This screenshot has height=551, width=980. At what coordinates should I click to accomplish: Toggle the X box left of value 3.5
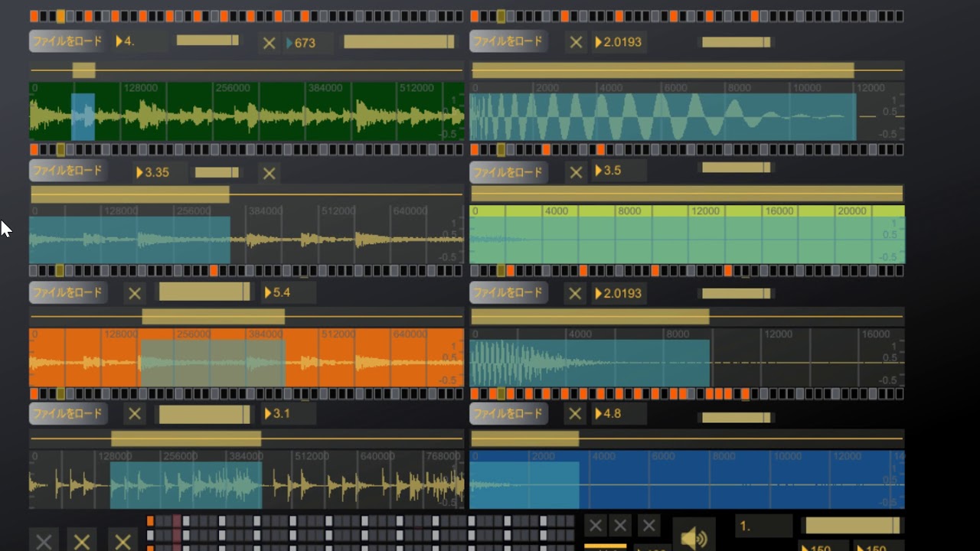pos(576,172)
